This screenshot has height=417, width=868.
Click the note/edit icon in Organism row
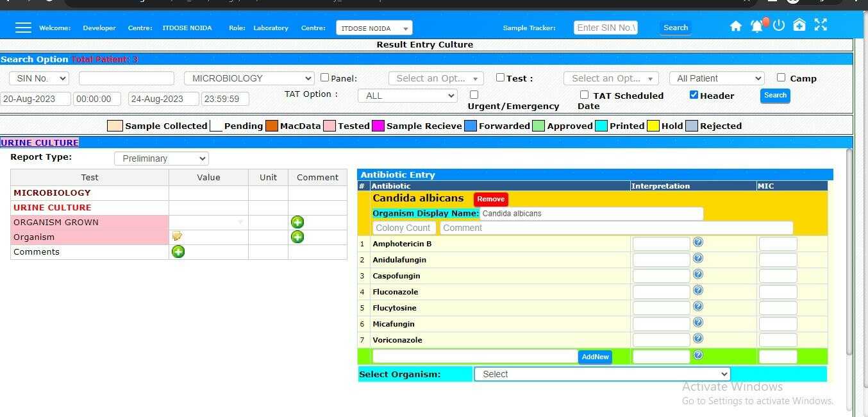[177, 236]
